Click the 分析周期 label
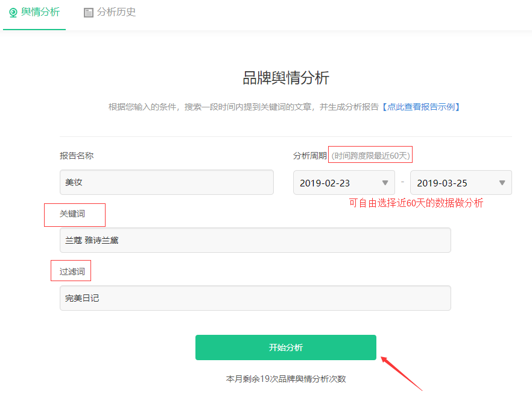 [310, 156]
